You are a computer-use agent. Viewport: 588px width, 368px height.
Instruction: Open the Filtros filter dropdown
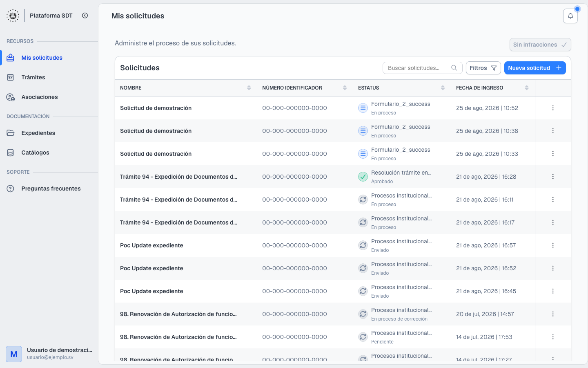483,68
